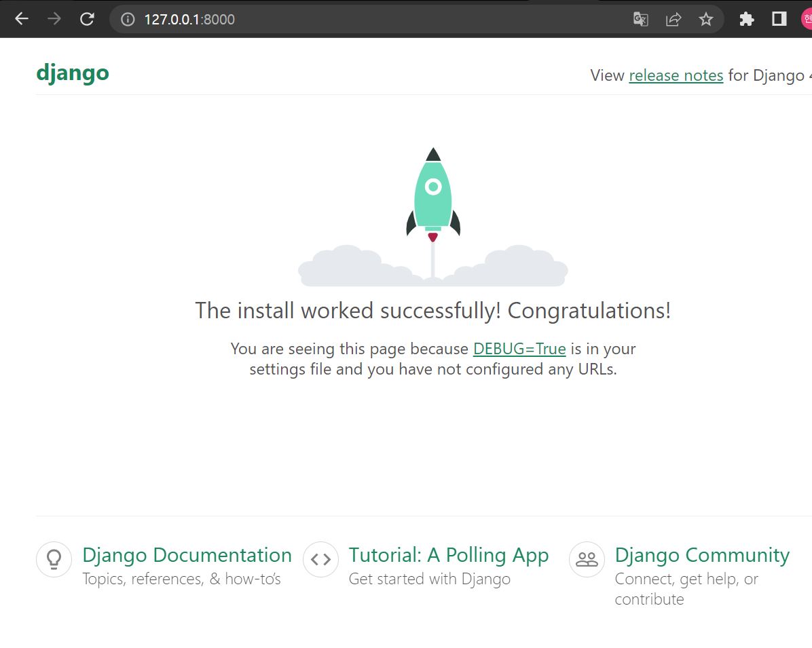Open the Google Translate page icon
Image resolution: width=812 pixels, height=648 pixels.
pos(641,19)
